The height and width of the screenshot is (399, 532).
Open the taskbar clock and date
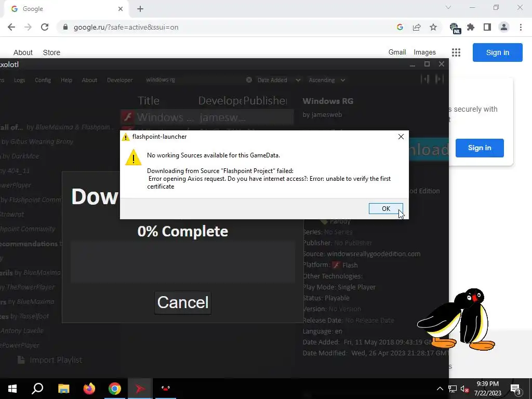coord(487,389)
